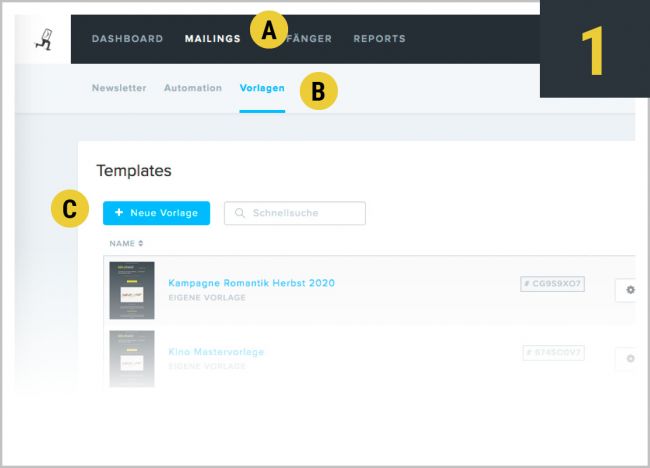Click the ID tag of Kino Mastervorlage

tap(553, 353)
